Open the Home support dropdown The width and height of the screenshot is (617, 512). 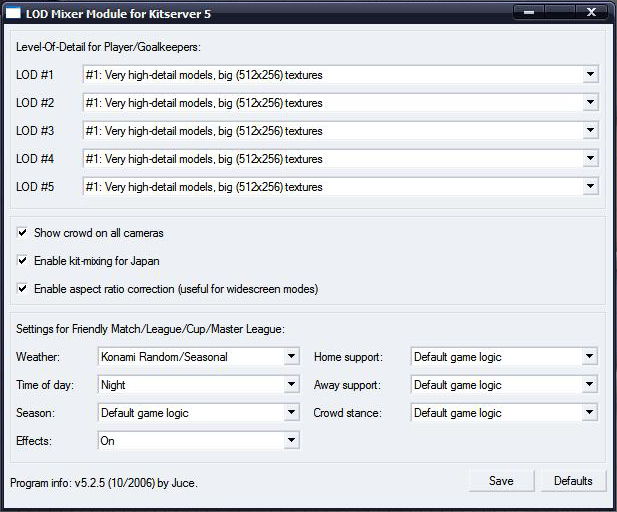point(589,357)
